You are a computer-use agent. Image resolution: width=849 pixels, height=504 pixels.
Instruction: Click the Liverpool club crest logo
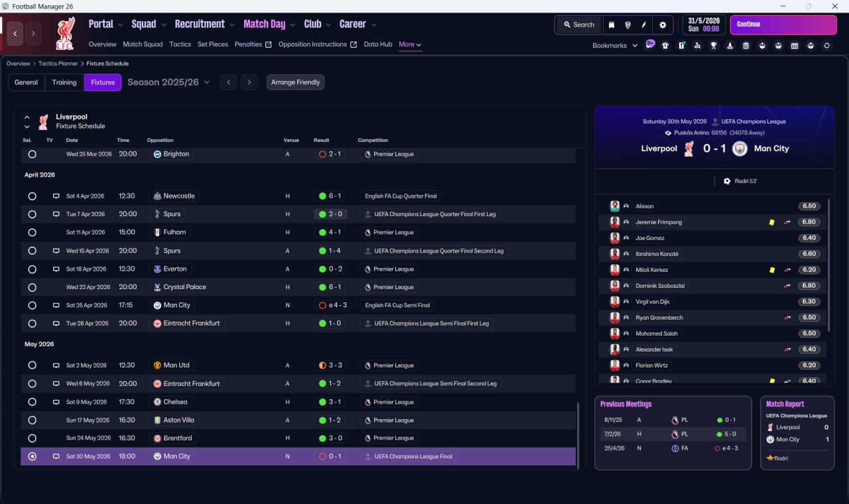pyautogui.click(x=66, y=33)
